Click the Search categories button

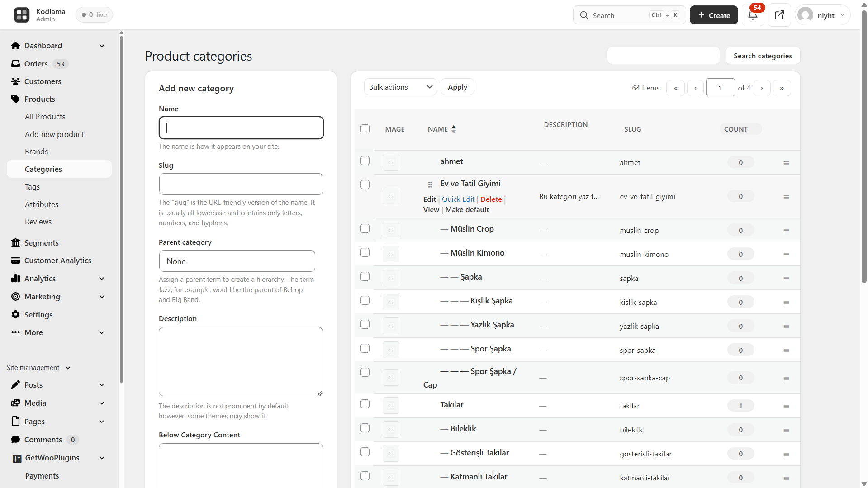pyautogui.click(x=763, y=56)
